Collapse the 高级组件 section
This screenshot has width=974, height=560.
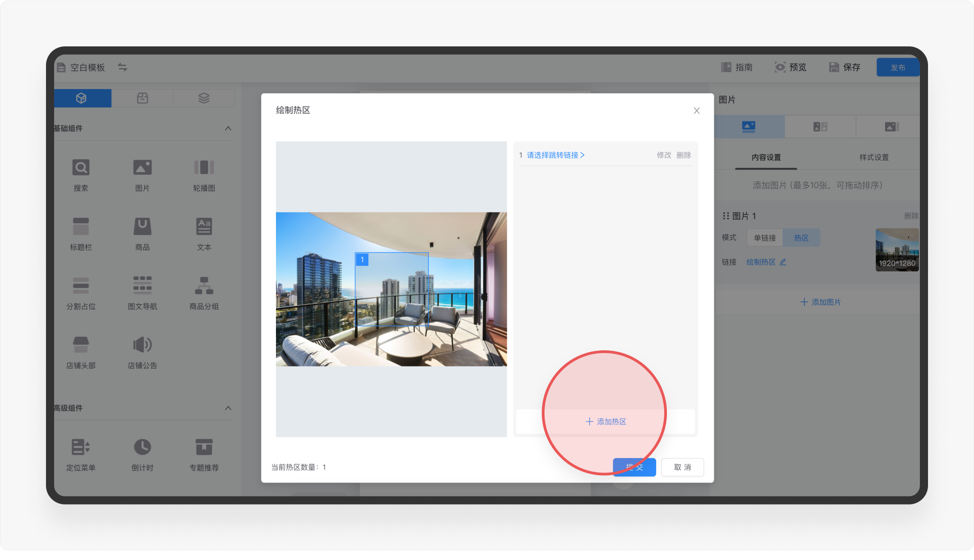click(x=228, y=408)
